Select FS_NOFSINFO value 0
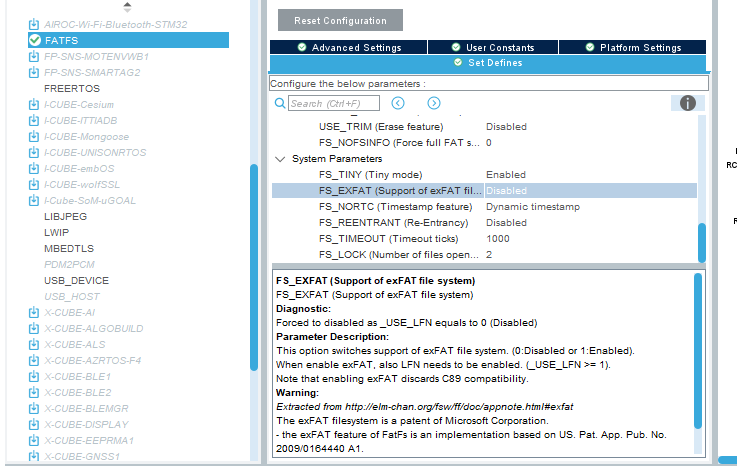737x469 pixels. (489, 142)
